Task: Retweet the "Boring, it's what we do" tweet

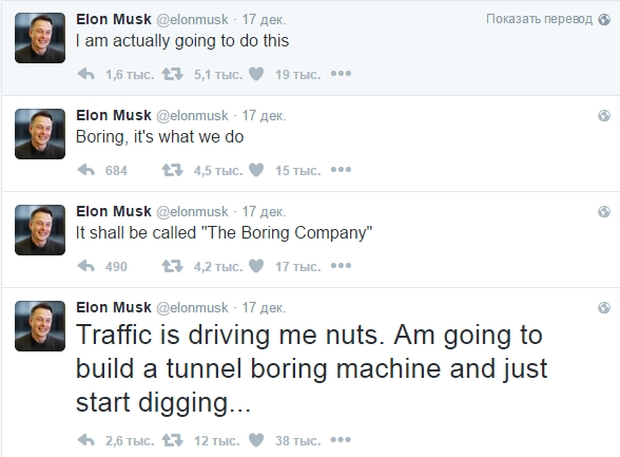Action: 170,170
